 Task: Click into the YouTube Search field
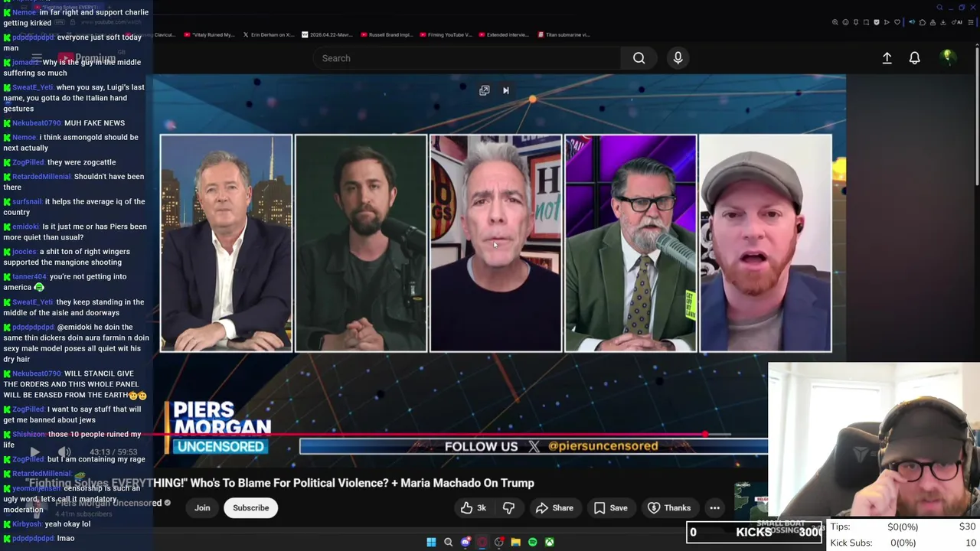point(467,58)
